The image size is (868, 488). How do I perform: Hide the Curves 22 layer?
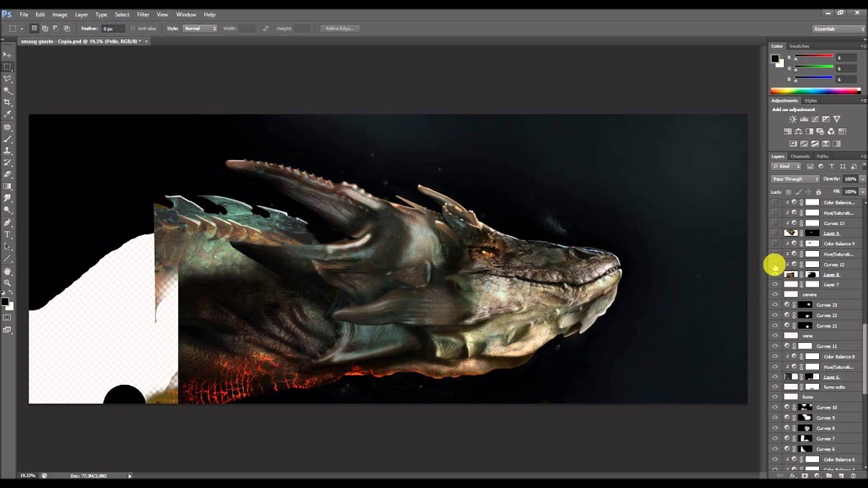pos(775,315)
